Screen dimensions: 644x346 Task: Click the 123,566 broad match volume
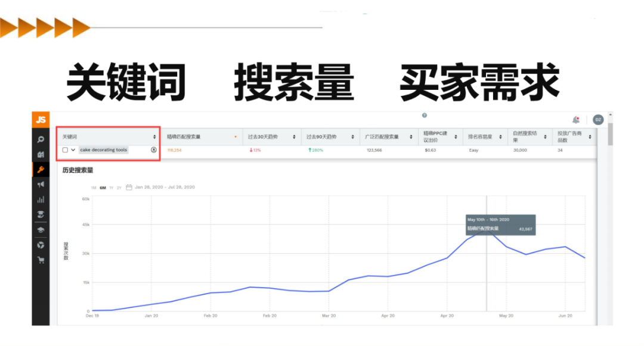pyautogui.click(x=374, y=151)
